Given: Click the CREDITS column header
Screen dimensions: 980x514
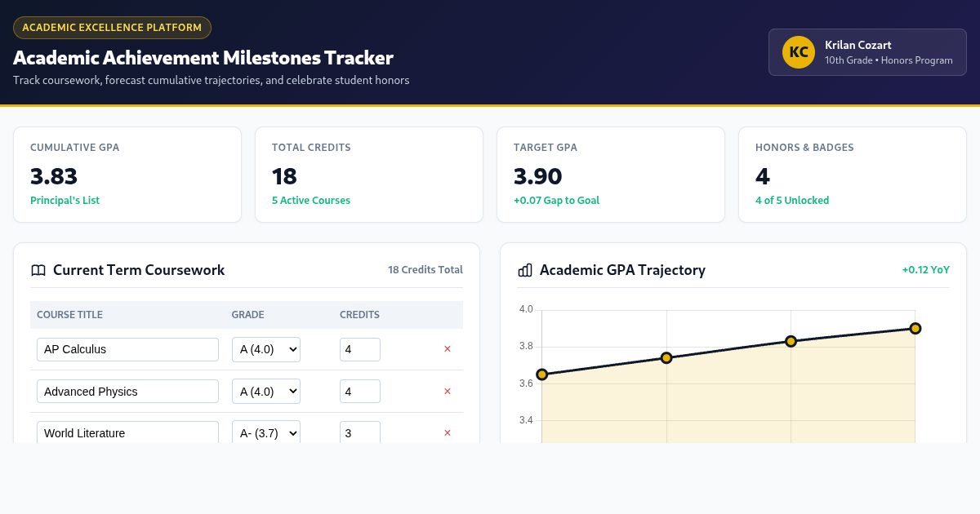Looking at the screenshot, I should click(x=359, y=315).
